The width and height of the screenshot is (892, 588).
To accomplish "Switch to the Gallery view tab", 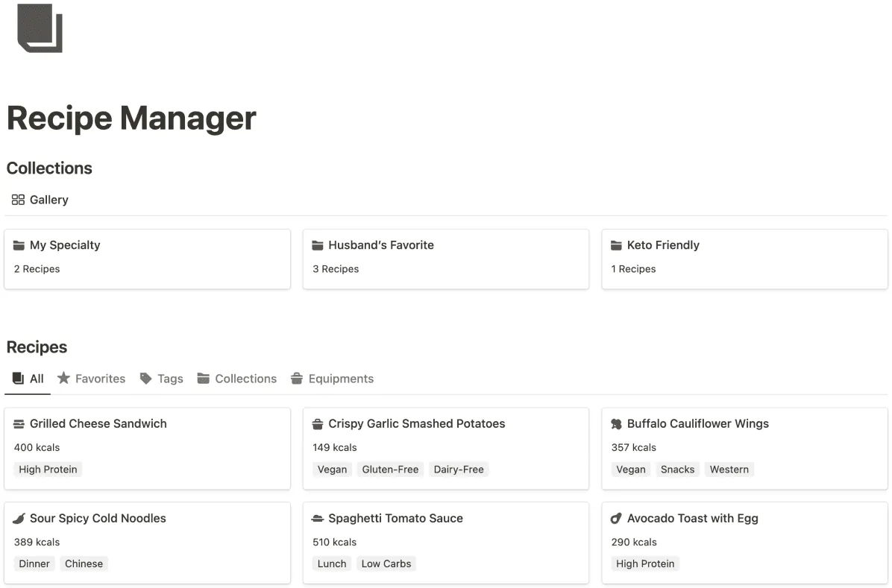I will [x=40, y=200].
